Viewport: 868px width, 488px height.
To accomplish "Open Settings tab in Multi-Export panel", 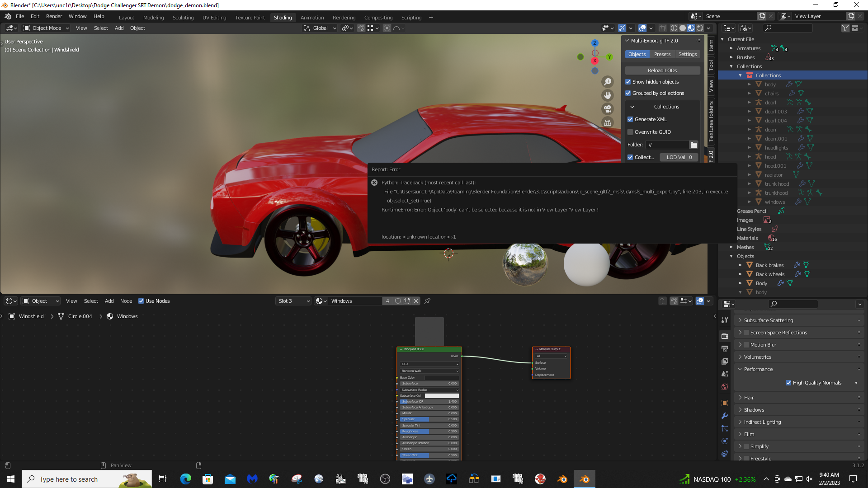I will [x=688, y=54].
